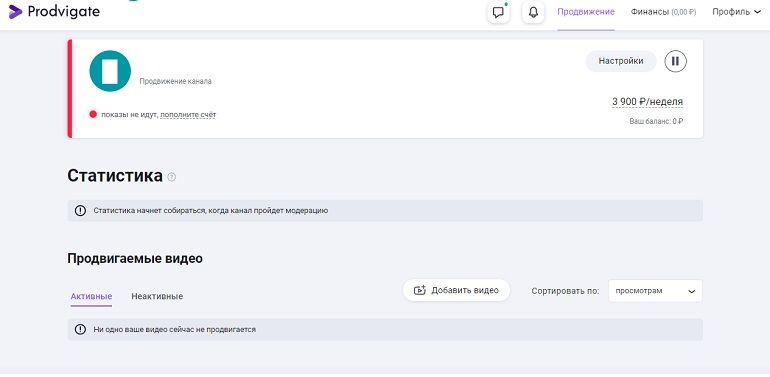Click the Статистика heading
Viewport: 770px width, 377px height.
click(115, 176)
